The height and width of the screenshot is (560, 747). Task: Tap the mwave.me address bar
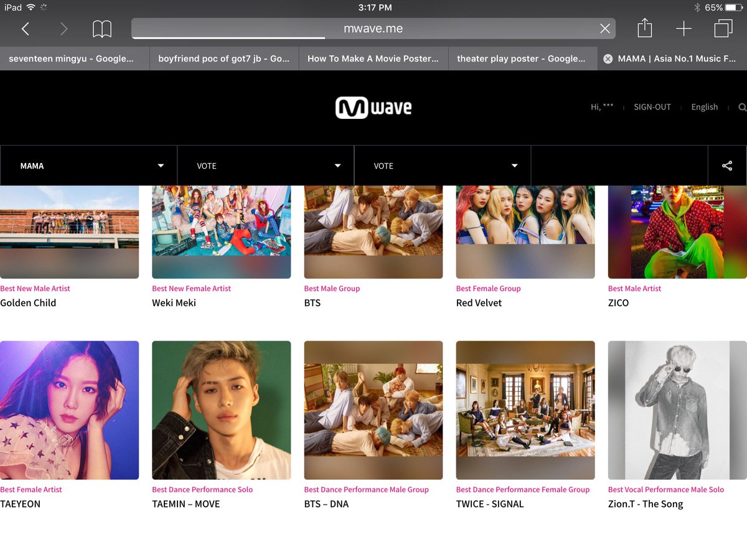(374, 29)
